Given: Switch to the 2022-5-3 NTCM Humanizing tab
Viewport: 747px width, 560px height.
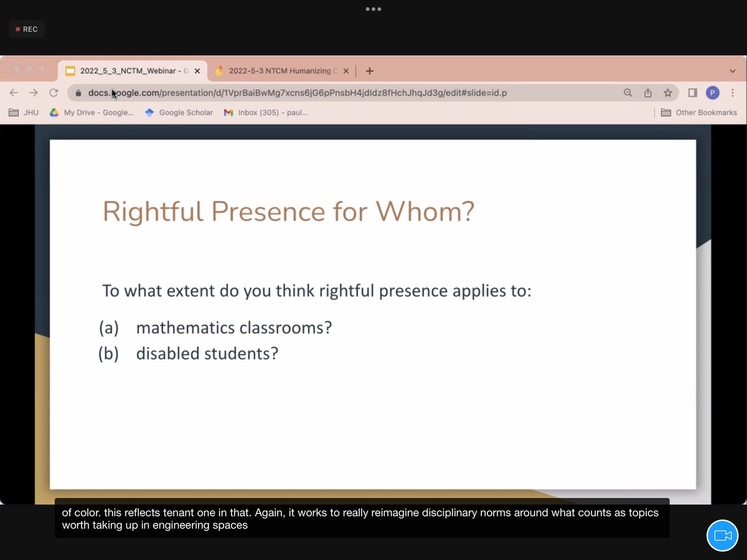Looking at the screenshot, I should 283,71.
